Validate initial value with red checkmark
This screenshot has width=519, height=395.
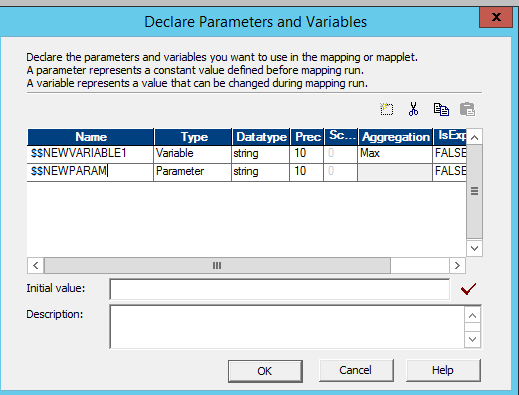468,289
